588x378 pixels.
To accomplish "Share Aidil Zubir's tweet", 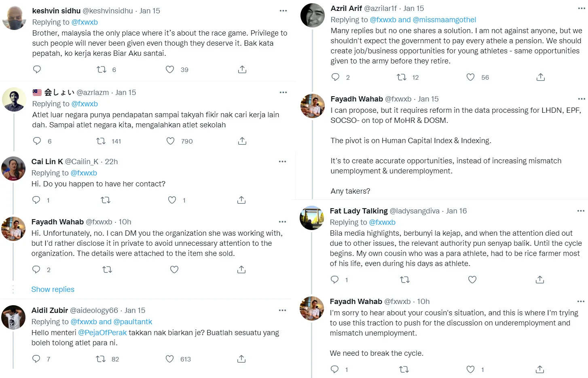I will pyautogui.click(x=241, y=359).
